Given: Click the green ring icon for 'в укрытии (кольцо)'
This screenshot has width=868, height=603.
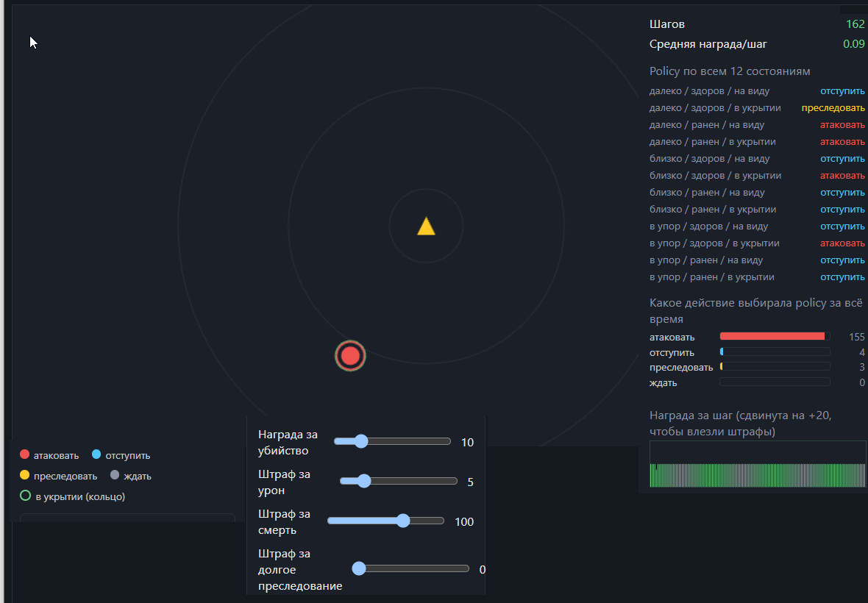Looking at the screenshot, I should point(26,496).
